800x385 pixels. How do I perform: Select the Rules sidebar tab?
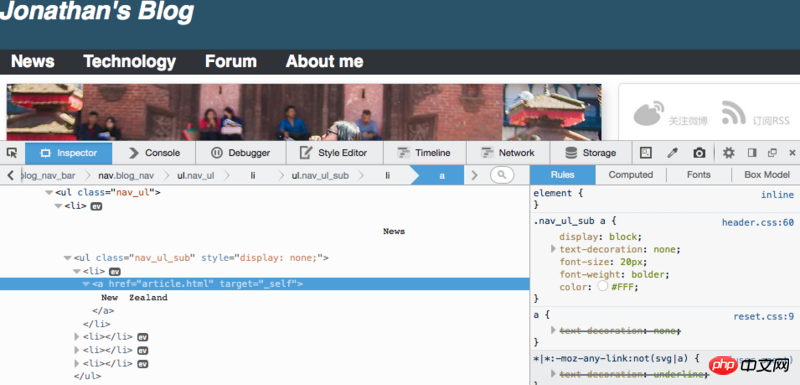tap(563, 175)
